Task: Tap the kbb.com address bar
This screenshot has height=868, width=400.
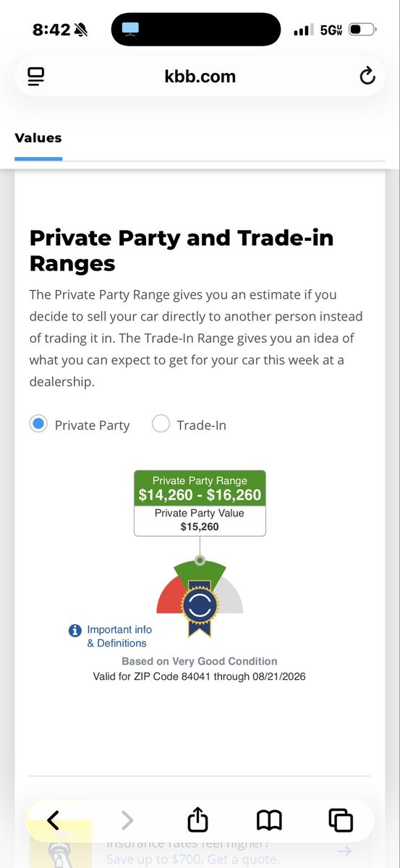Action: 200,76
